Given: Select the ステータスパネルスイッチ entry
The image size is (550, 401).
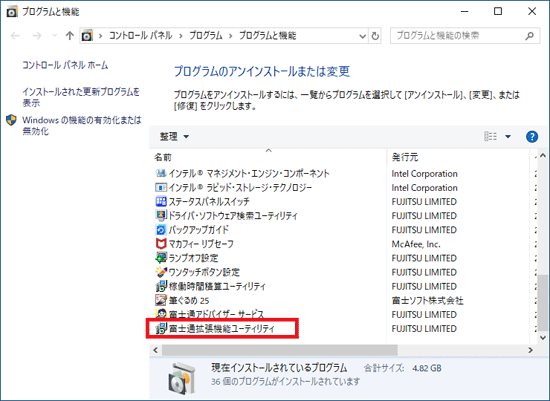Looking at the screenshot, I should click(x=209, y=202).
